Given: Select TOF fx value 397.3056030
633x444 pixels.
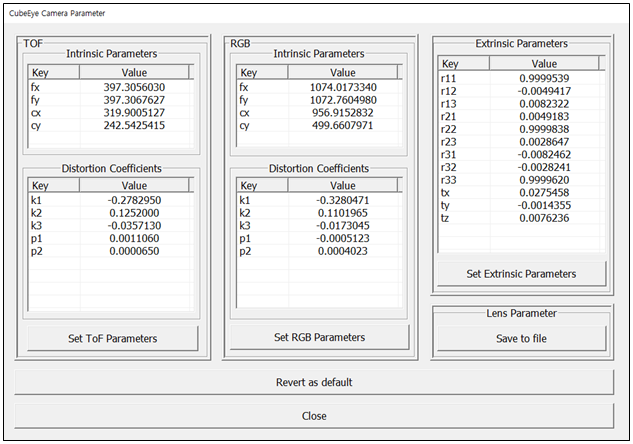Looking at the screenshot, I should [x=134, y=87].
